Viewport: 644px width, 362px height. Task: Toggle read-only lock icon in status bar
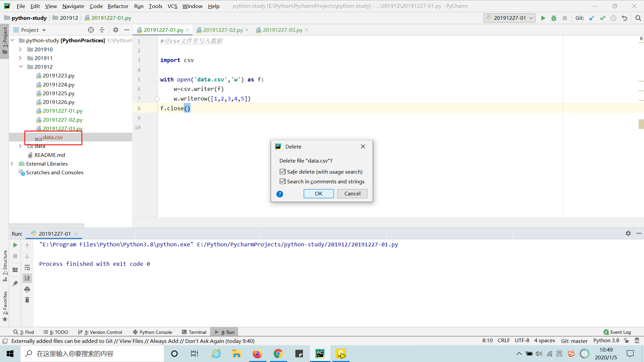pos(626,341)
